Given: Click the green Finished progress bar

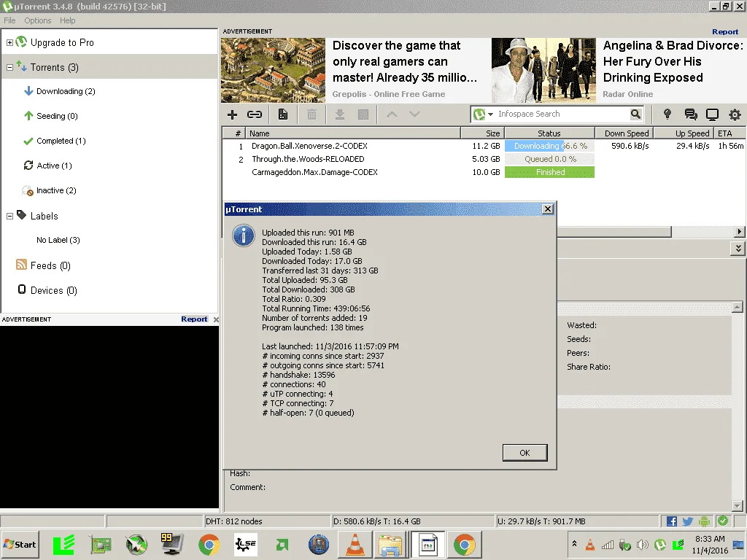Looking at the screenshot, I should click(549, 172).
